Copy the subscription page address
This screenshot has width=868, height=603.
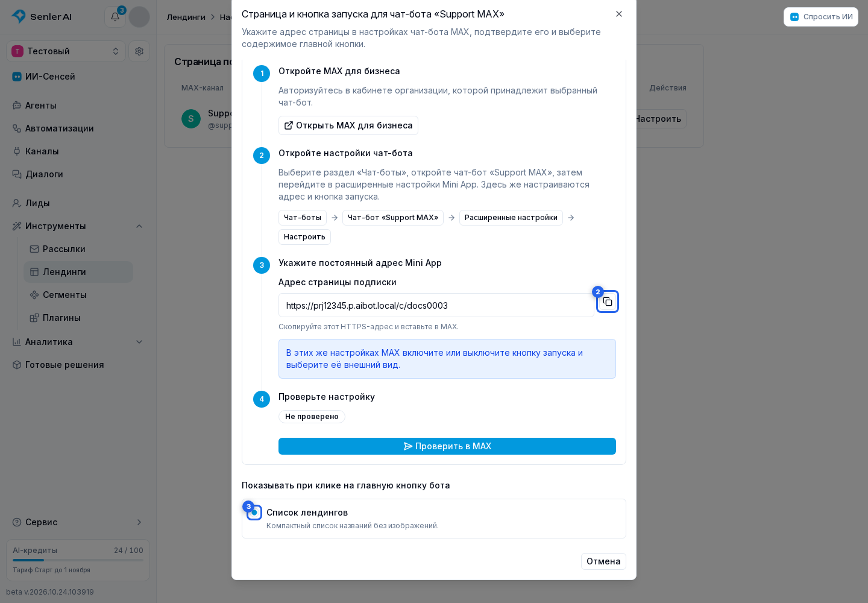tap(608, 301)
